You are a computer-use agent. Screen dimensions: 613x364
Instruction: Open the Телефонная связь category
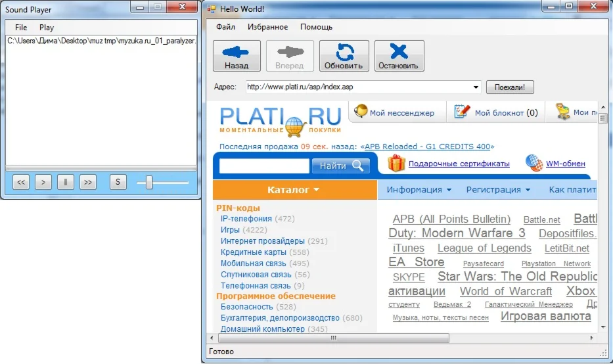256,286
